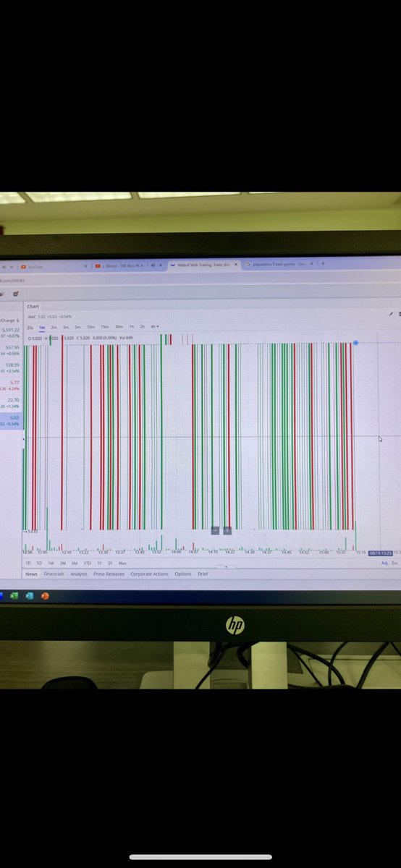401x868 pixels.
Task: Close the YouTube tab
Action: 85,265
